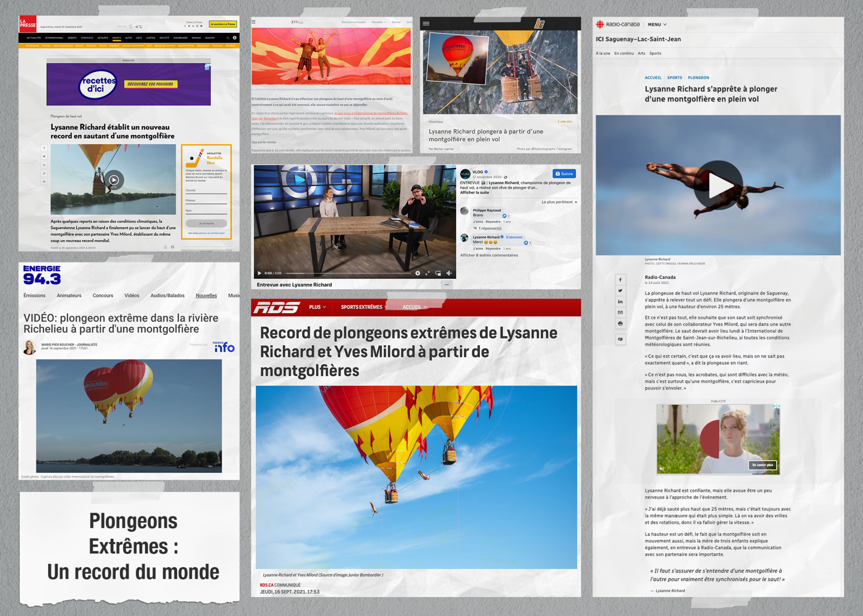863x616 pixels.
Task: Unmute the interview video speaker icon
Action: coord(449,273)
